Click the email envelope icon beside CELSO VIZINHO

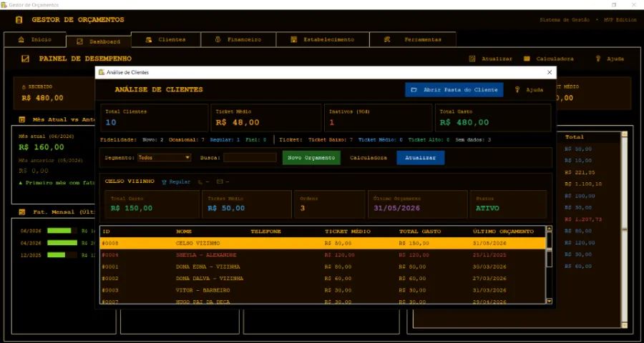pos(220,182)
